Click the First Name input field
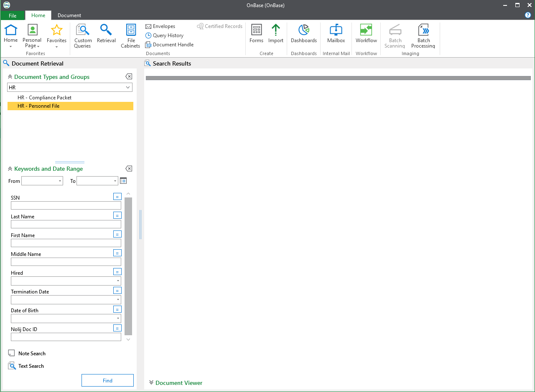The width and height of the screenshot is (535, 392). [x=66, y=243]
